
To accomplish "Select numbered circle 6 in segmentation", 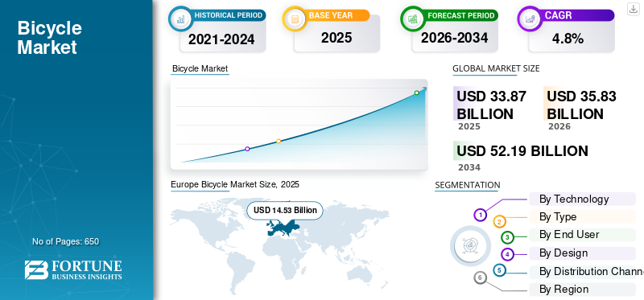I will click(480, 278).
